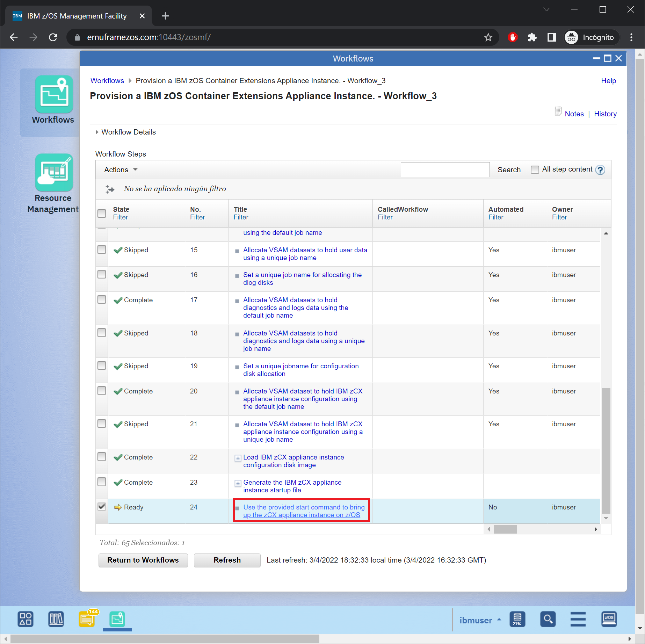Open the Workflows desktop icon
The height and width of the screenshot is (644, 645).
coord(54,100)
